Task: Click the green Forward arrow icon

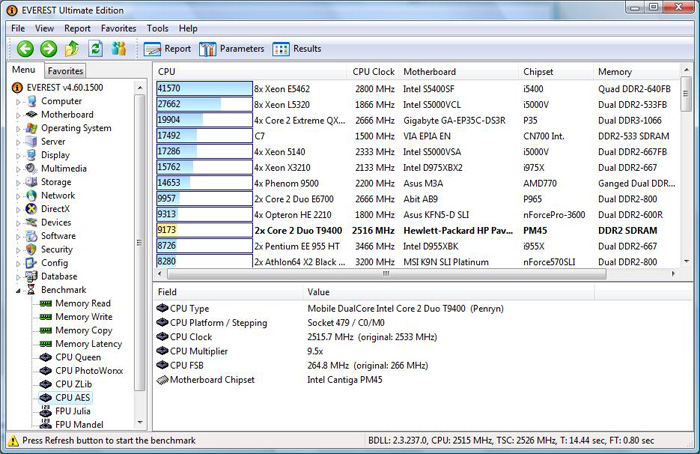Action: tap(47, 48)
